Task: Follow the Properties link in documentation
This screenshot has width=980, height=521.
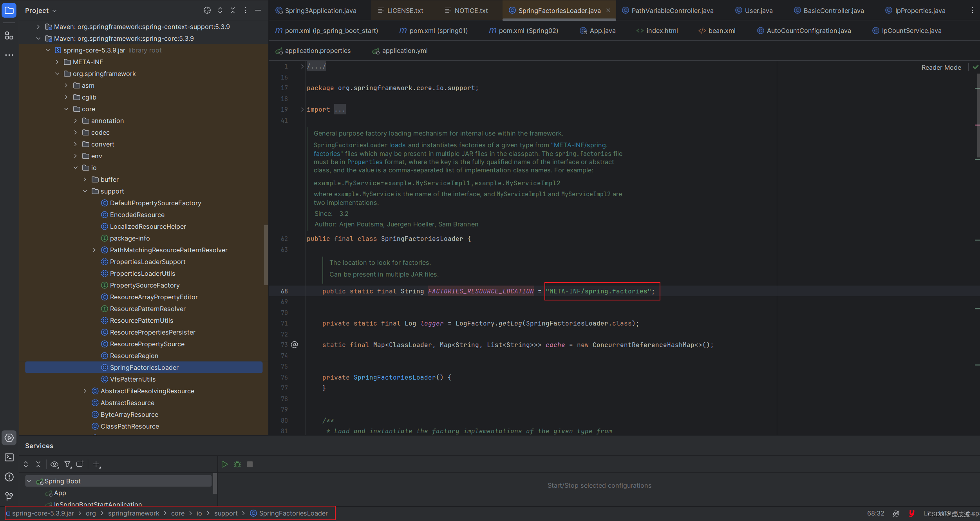Action: [x=365, y=162]
